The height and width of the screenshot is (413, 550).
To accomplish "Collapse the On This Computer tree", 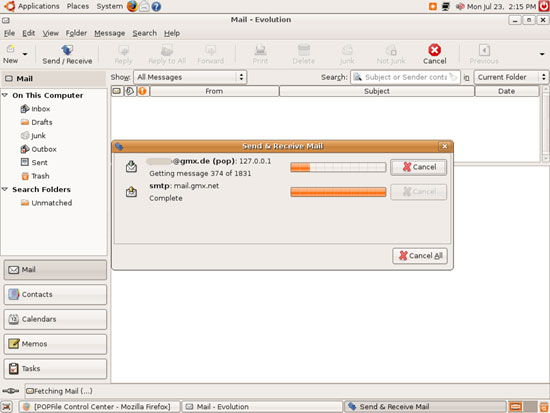I will 5,95.
